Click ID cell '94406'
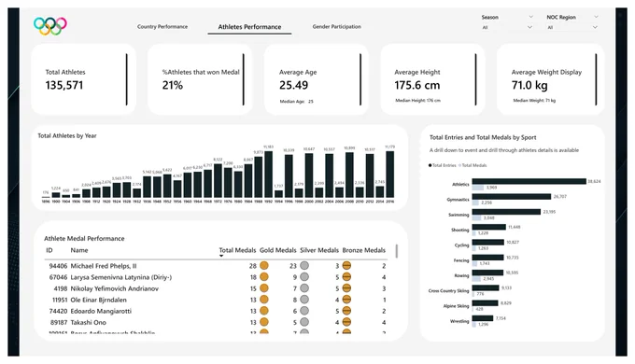 58,266
